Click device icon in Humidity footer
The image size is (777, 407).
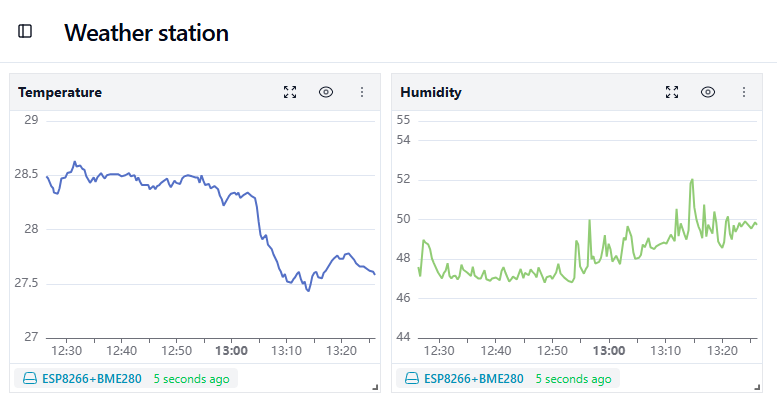coord(412,379)
